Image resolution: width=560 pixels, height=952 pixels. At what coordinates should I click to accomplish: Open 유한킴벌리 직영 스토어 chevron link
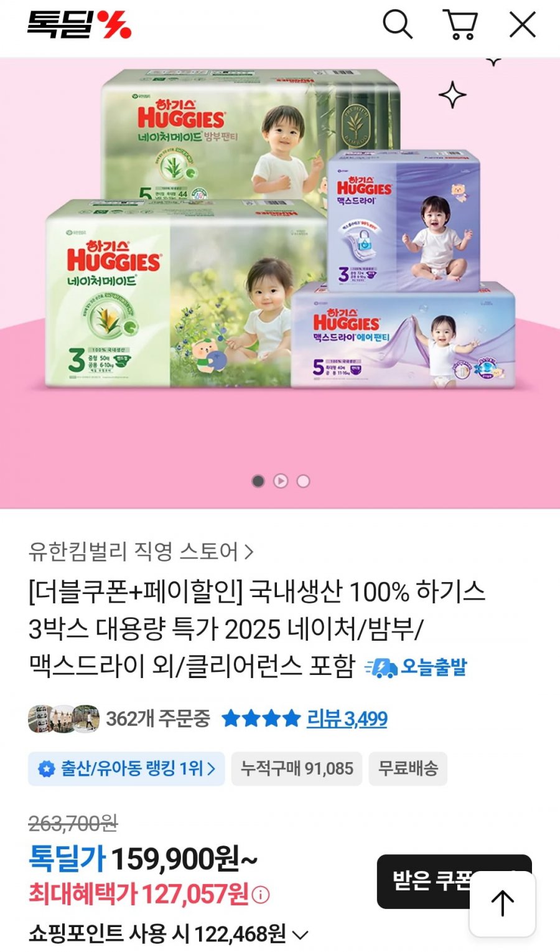click(141, 551)
